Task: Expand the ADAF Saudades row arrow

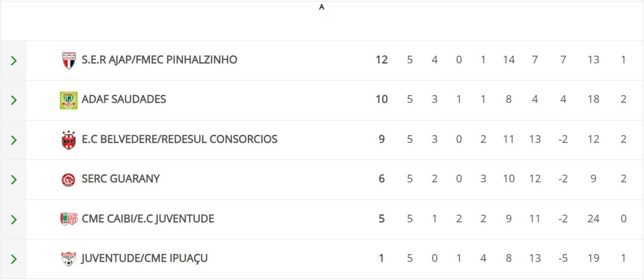Action: [14, 100]
